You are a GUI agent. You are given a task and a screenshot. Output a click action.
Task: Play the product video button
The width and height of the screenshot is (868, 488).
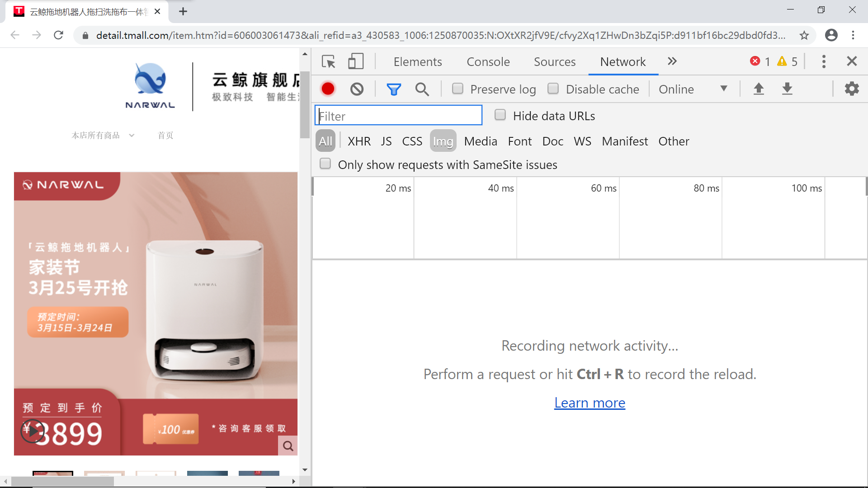[x=33, y=431]
